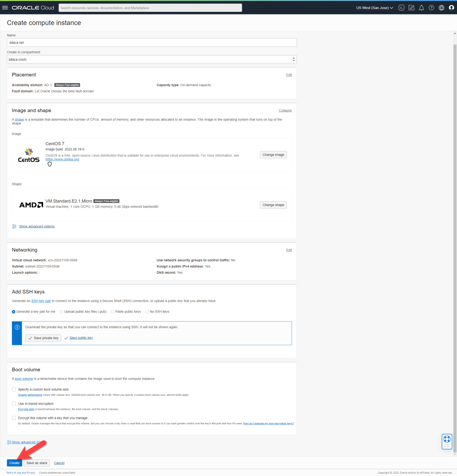The height and width of the screenshot is (476, 457).
Task: Click the Image build 2022.08.18-0 text
Action: (x=65, y=149)
